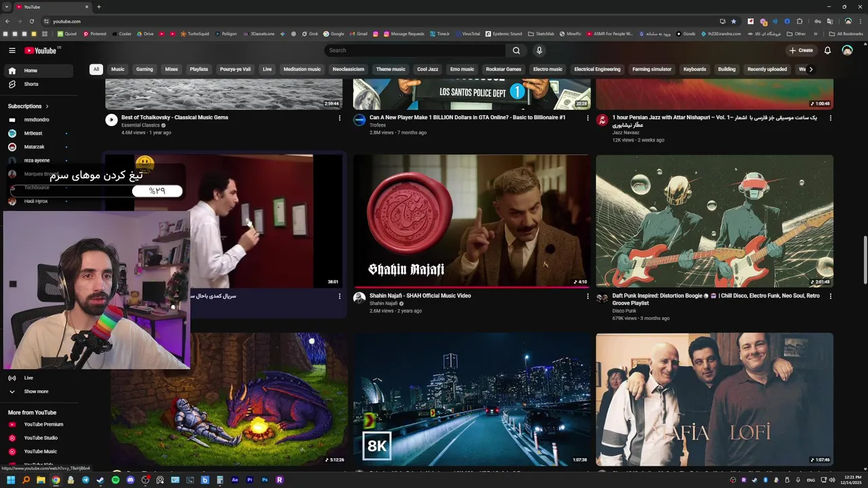This screenshot has width=868, height=488.
Task: Select the Recently uploaded chip
Action: click(x=767, y=69)
